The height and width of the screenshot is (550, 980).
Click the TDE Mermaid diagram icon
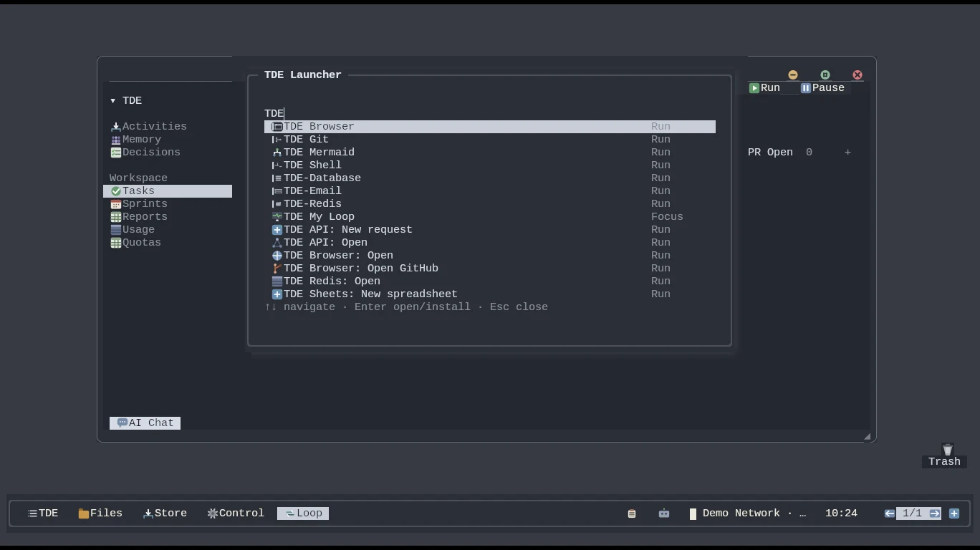(277, 153)
